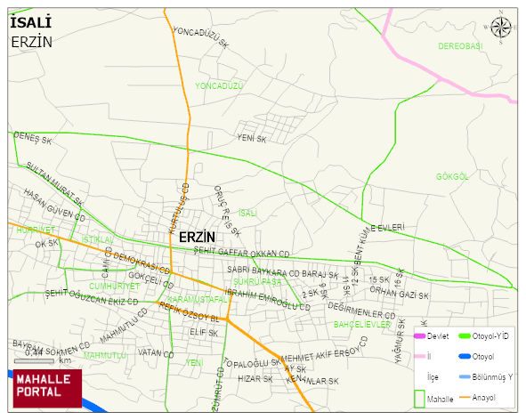
Task: Click the HIZAR SK street label
Action: [x=255, y=379]
